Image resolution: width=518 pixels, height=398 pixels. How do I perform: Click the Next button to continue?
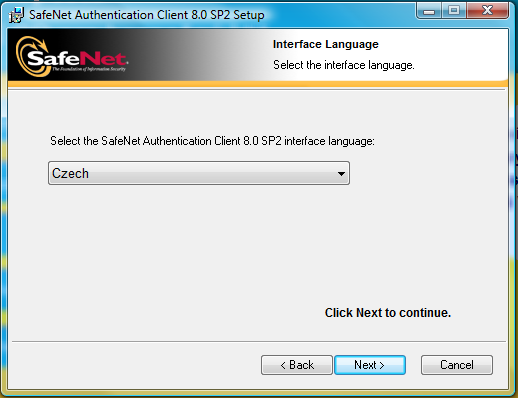click(x=370, y=365)
